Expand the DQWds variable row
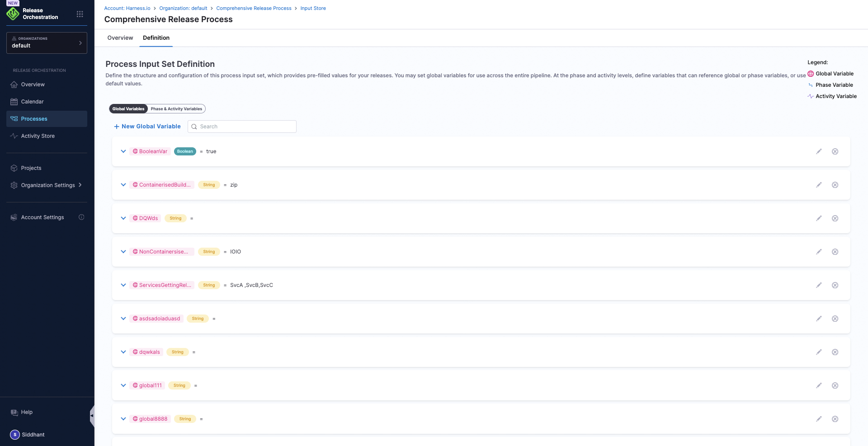The width and height of the screenshot is (868, 446). [x=123, y=218]
